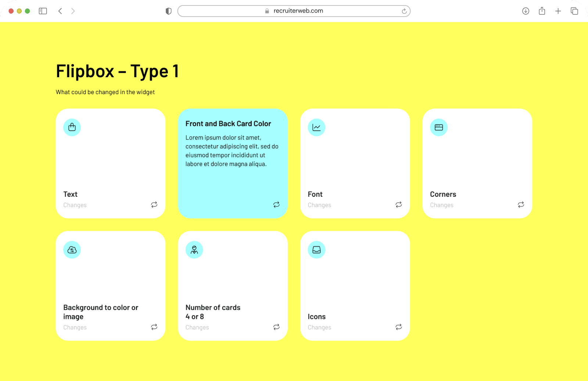Flip the Corners card with its swap icon
This screenshot has height=381, width=588.
521,204
